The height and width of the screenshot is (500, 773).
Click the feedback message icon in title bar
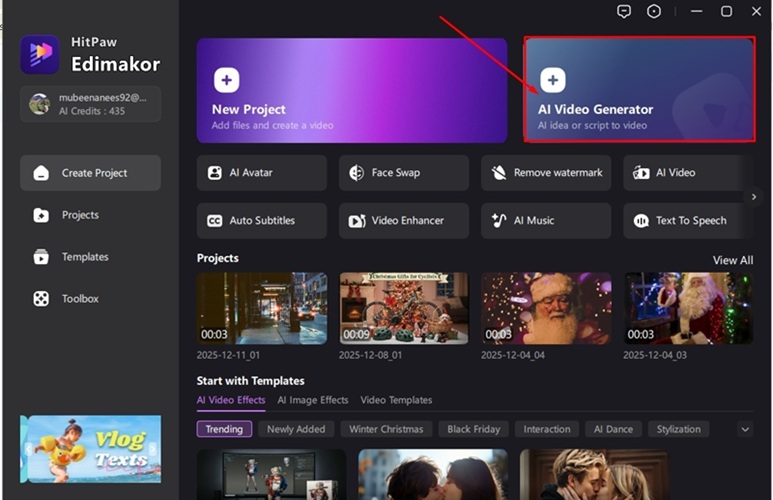[x=624, y=11]
